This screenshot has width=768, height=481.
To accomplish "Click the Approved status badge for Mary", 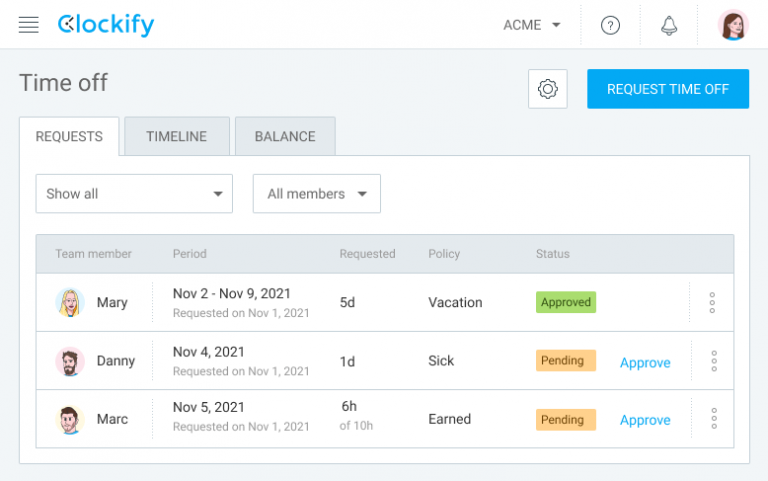I will click(x=566, y=302).
